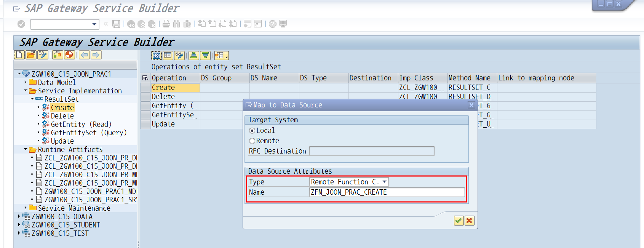
Task: Click the Back icon in standard toolbar
Action: pyautogui.click(x=131, y=24)
